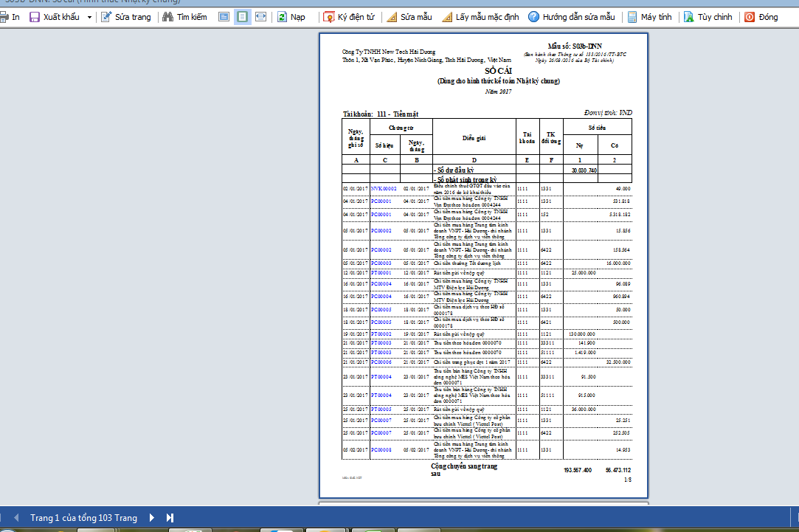
Task: Click Cộng chuyển sang trang sau text
Action: pyautogui.click(x=464, y=470)
